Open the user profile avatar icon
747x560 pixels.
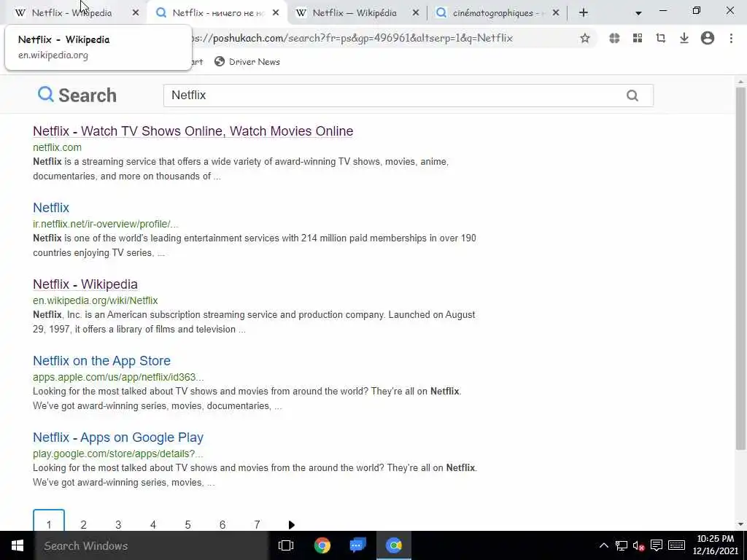coord(708,38)
